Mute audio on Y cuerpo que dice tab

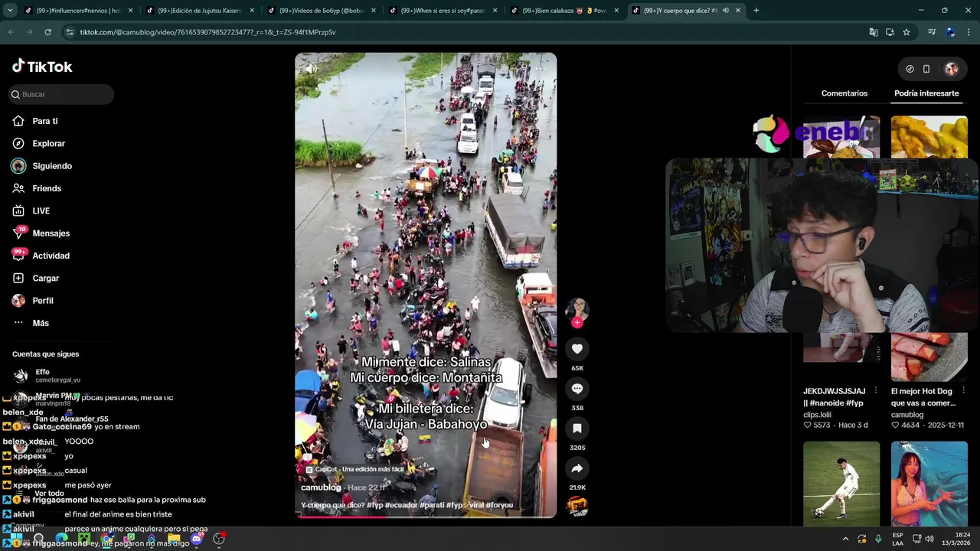(x=725, y=11)
